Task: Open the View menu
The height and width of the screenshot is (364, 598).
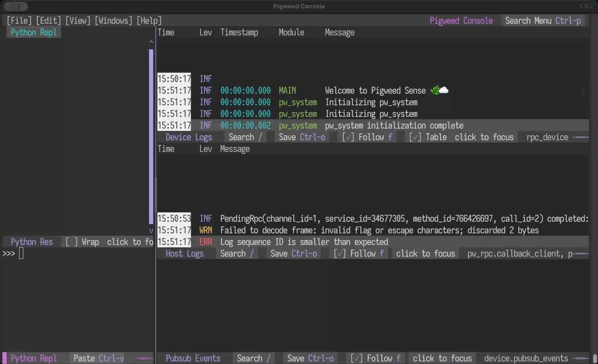Action: coord(78,21)
